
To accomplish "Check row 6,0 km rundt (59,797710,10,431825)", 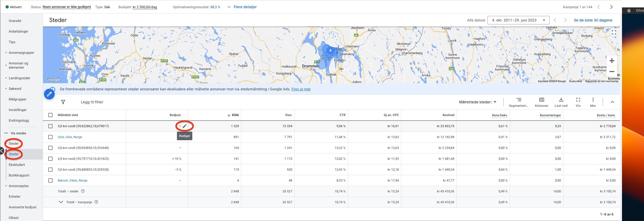I will (x=50, y=159).
